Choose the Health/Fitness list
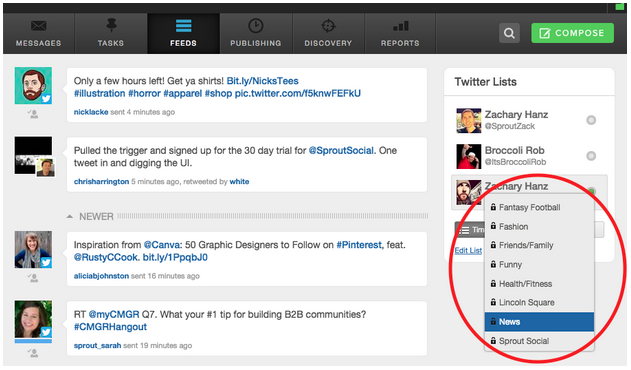631x370 pixels. (539, 284)
